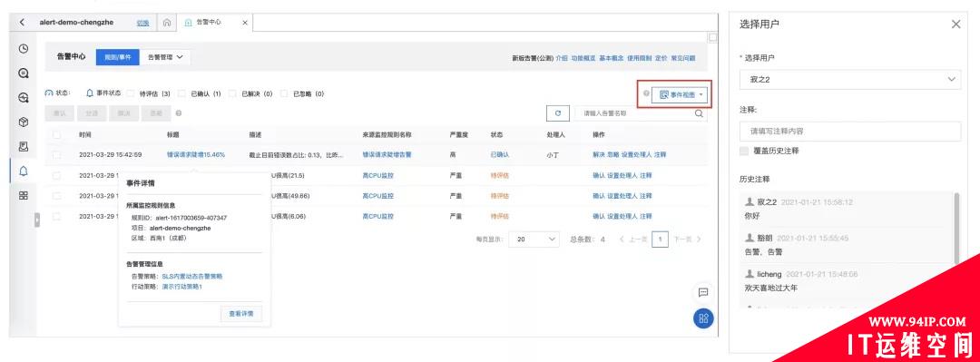
Task: Click 注释 in the CPU很高(6.06) row
Action: [x=646, y=216]
